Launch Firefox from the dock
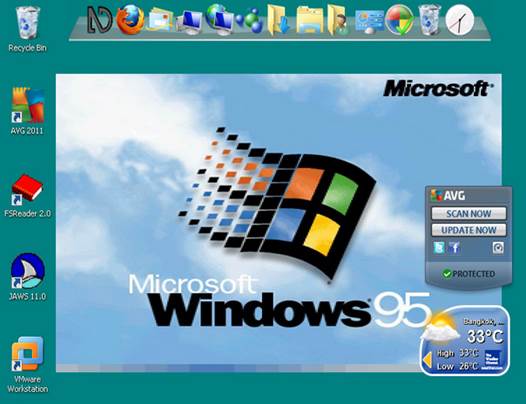 [130, 20]
